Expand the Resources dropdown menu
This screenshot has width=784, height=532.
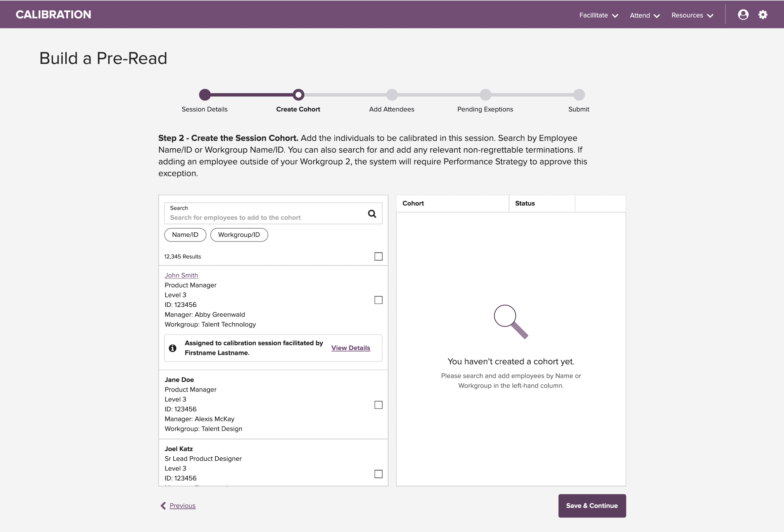click(x=692, y=15)
